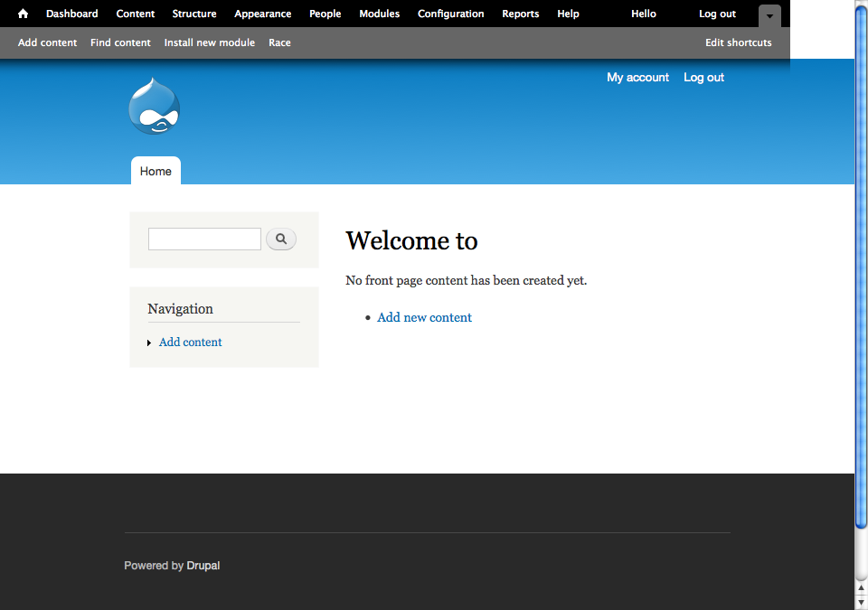Expand the Add content navigation arrow
868x610 pixels.
[x=149, y=343]
